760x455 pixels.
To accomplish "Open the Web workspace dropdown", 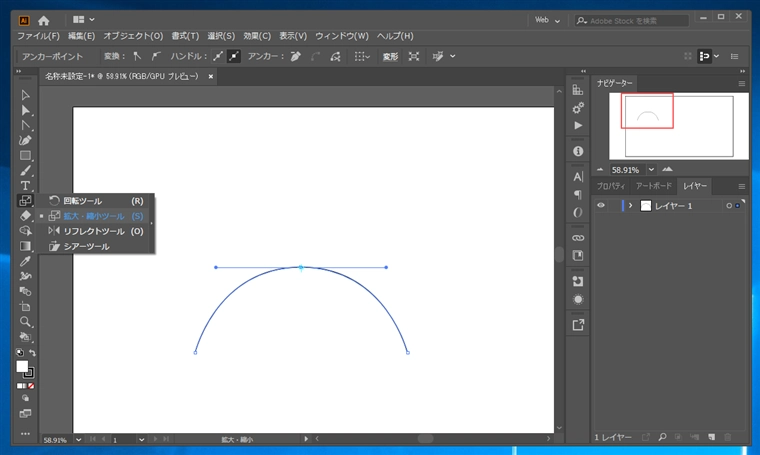I will 547,20.
